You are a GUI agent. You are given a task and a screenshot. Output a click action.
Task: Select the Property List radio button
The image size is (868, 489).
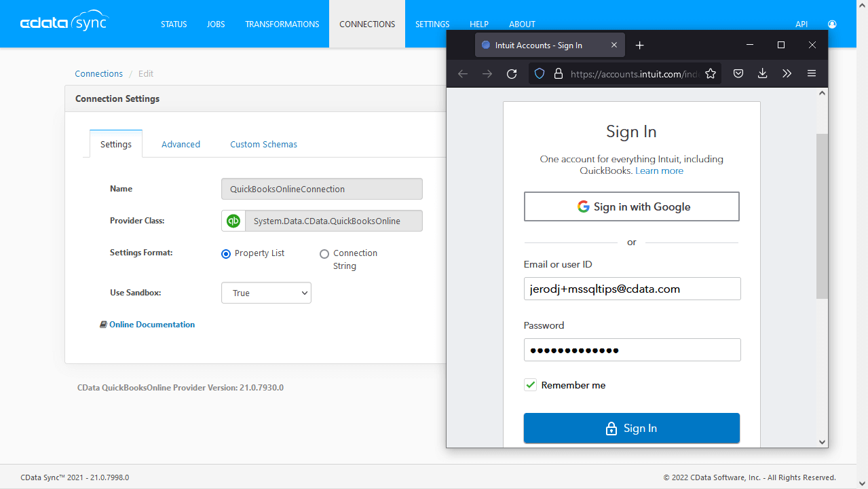[x=226, y=253]
